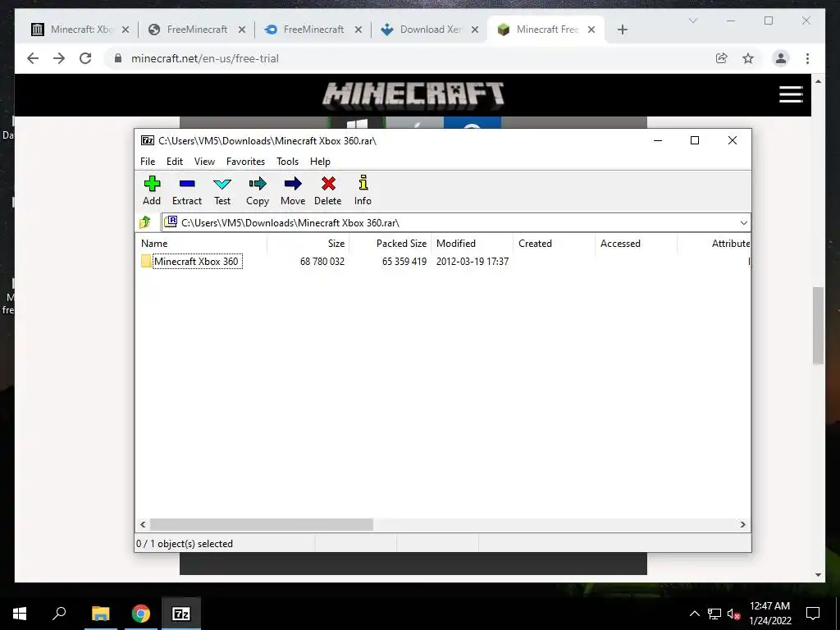The image size is (840, 630).
Task: Go back in Chrome browser
Action: [33, 58]
